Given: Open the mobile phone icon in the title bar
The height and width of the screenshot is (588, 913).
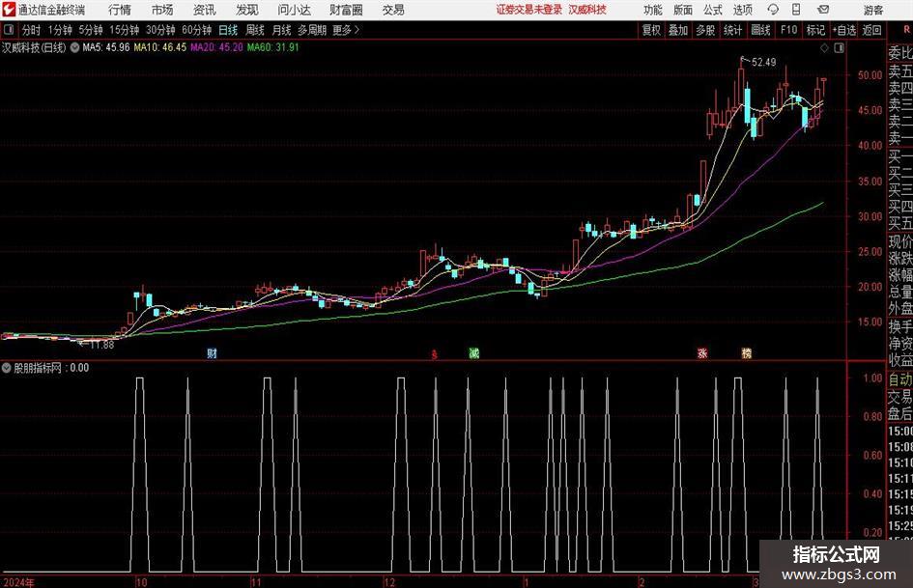Looking at the screenshot, I should pyautogui.click(x=795, y=10).
